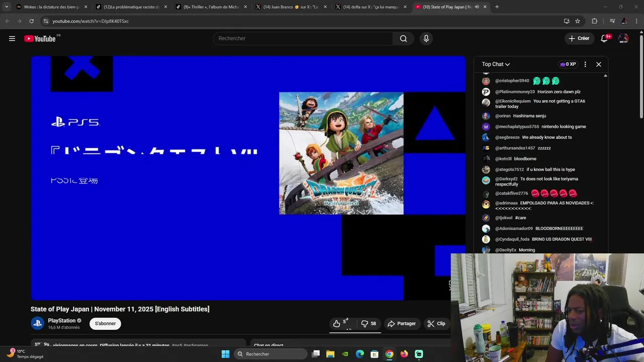Click the taskbar Rechercher search box
Viewport: 644px width, 362px height.
coord(271,354)
